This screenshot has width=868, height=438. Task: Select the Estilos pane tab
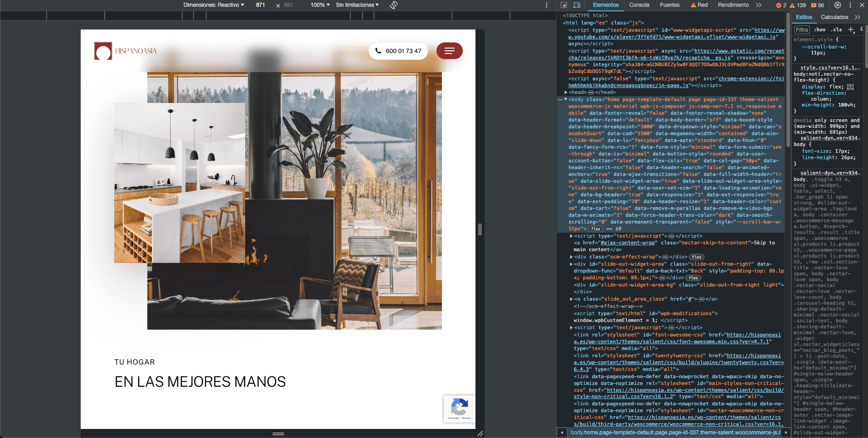[804, 17]
